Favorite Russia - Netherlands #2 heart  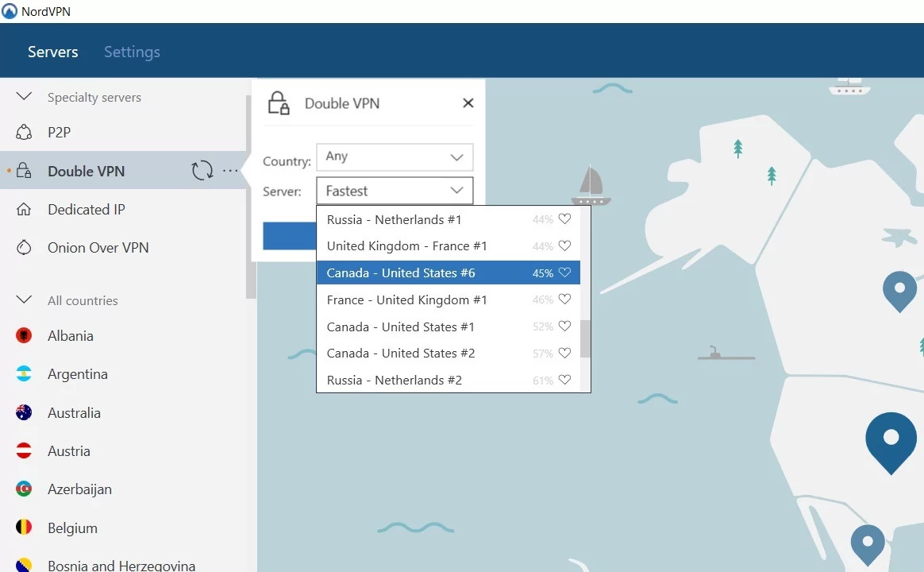point(564,380)
